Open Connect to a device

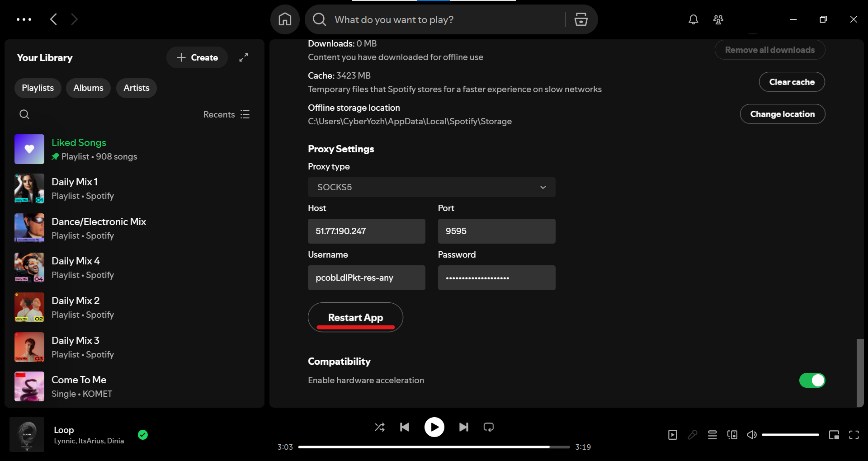tap(732, 435)
